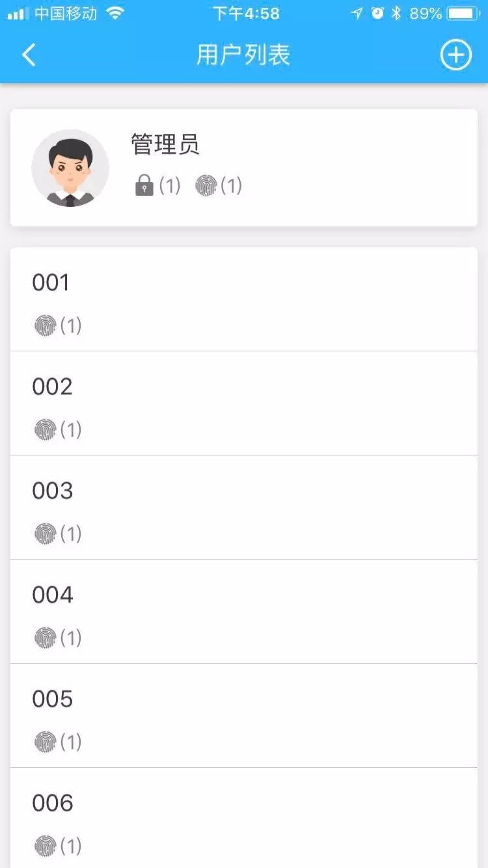
Task: Tap the fingerprint icon under user 006
Action: pyautogui.click(x=46, y=846)
